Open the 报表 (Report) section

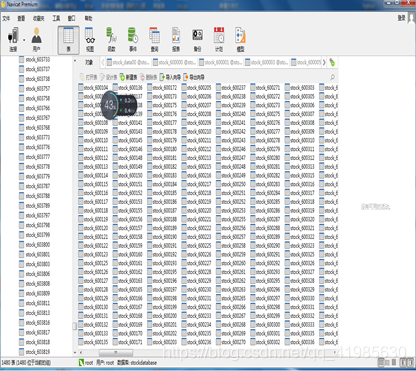176,40
